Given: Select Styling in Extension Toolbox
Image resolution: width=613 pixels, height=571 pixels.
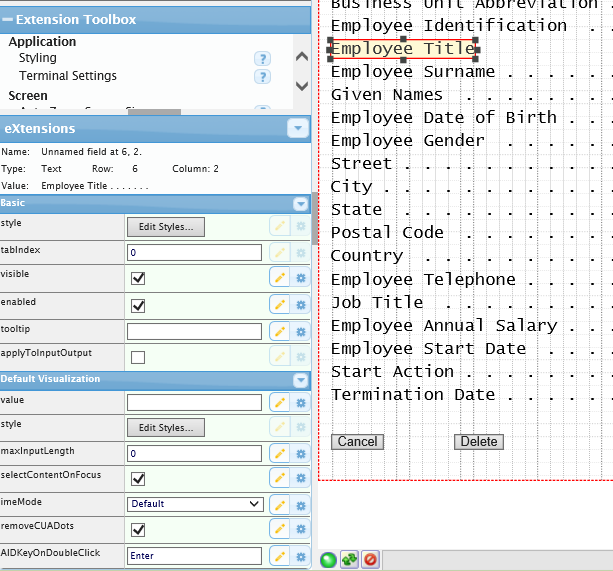Looking at the screenshot, I should click(38, 59).
